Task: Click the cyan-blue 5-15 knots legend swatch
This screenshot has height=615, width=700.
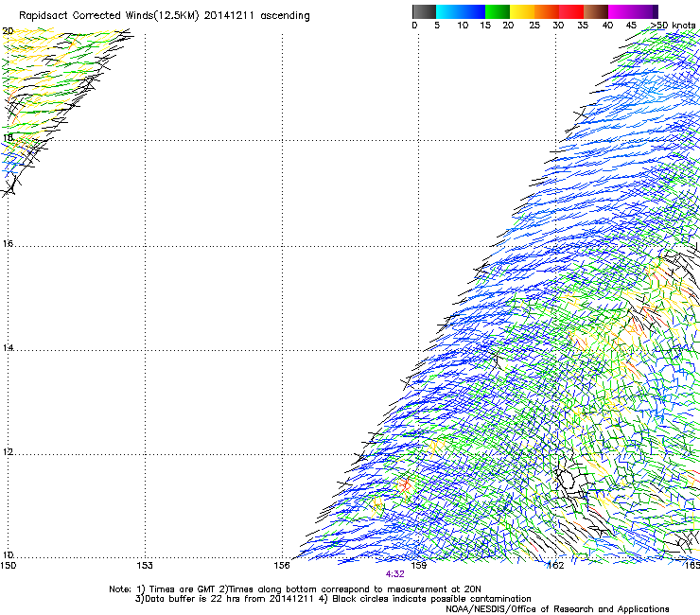Action: point(461,11)
